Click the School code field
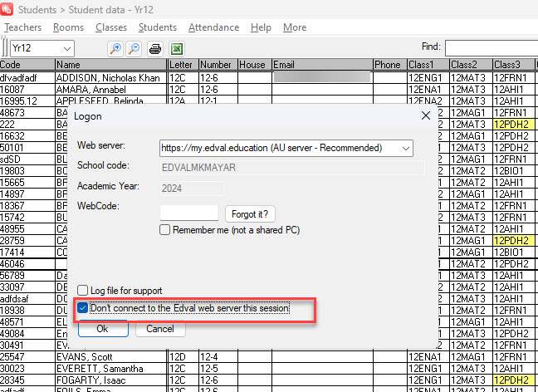 [x=292, y=168]
